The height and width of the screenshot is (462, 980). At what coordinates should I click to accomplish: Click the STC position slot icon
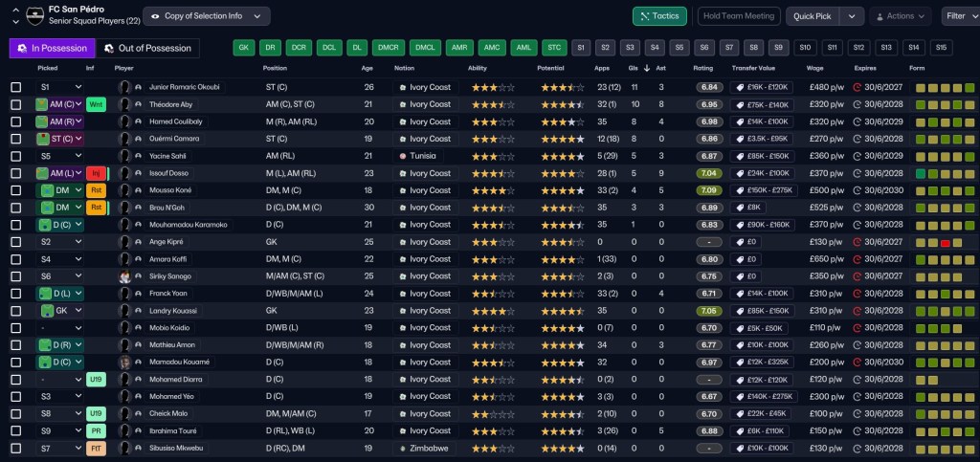click(551, 48)
